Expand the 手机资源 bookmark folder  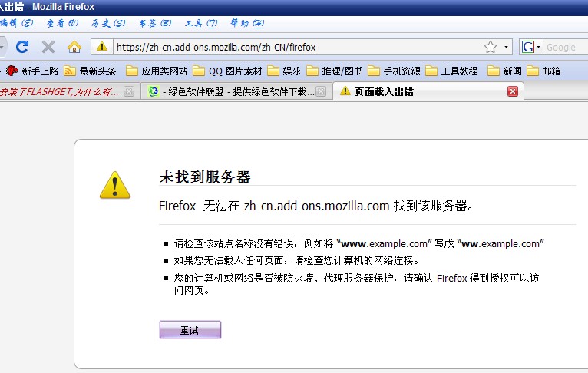pos(394,71)
